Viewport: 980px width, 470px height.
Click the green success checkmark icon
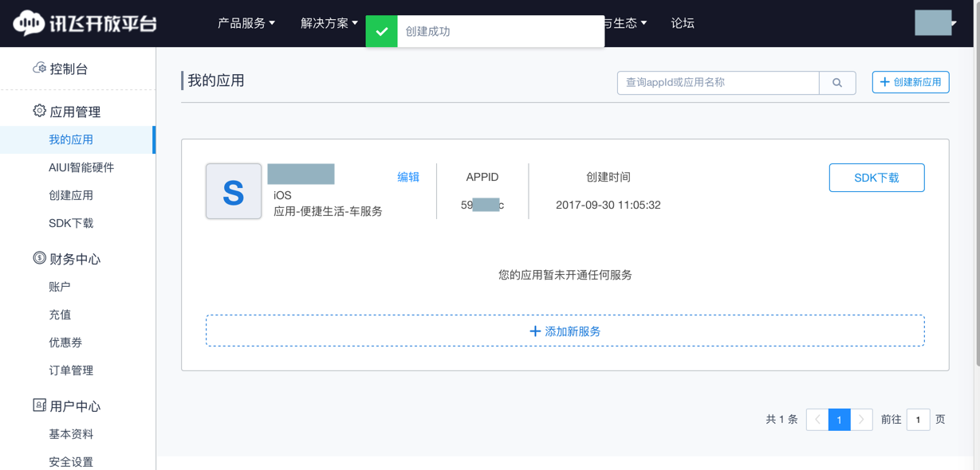tap(382, 31)
